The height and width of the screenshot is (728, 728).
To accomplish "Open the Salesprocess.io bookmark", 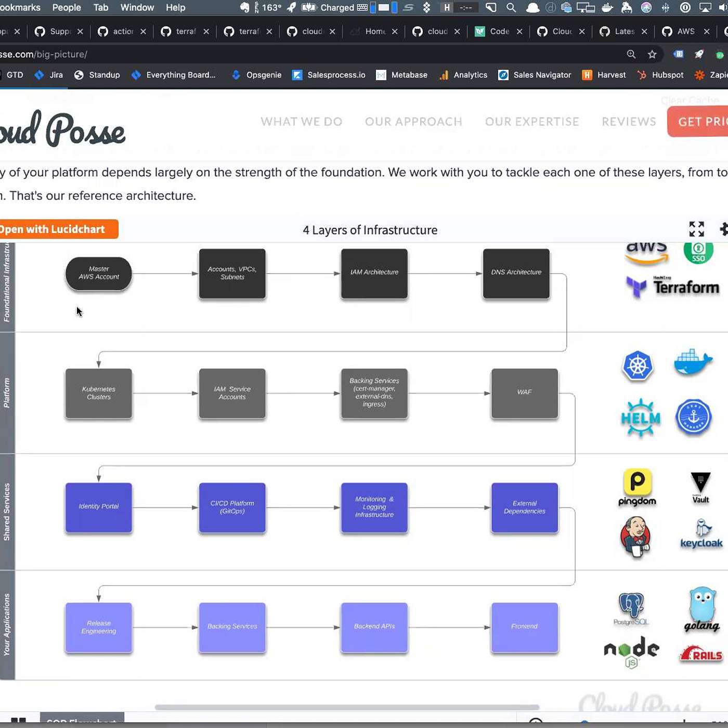I will click(x=329, y=75).
